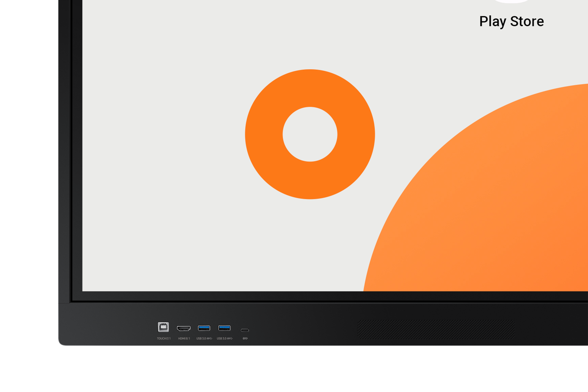The width and height of the screenshot is (588, 392).
Task: Click the first USB 3.0 text label
Action: click(x=204, y=338)
